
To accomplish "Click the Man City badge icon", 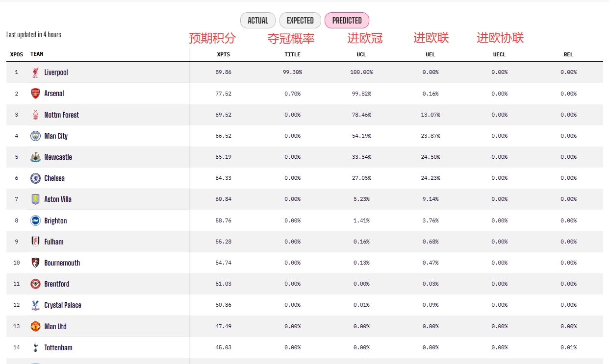I will coord(35,136).
